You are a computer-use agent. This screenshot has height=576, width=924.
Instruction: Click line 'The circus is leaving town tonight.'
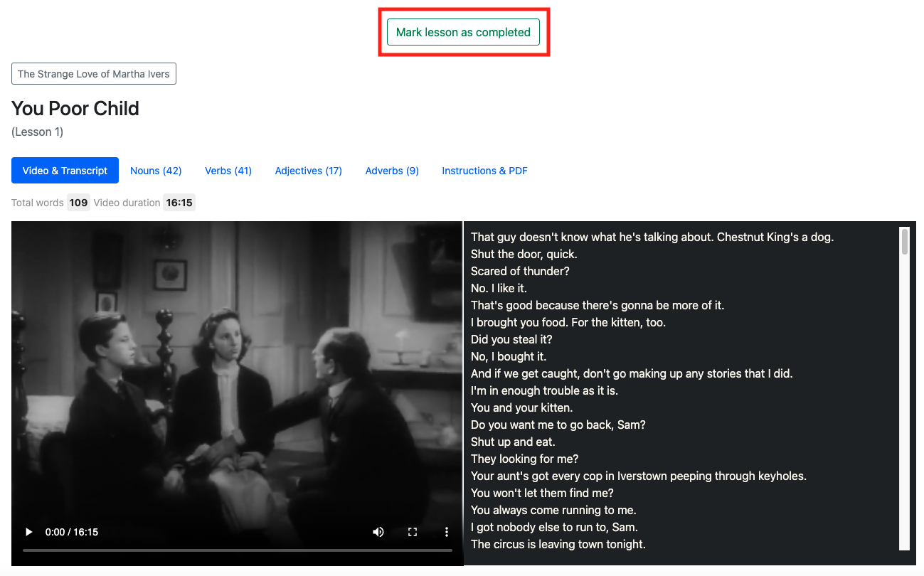558,545
